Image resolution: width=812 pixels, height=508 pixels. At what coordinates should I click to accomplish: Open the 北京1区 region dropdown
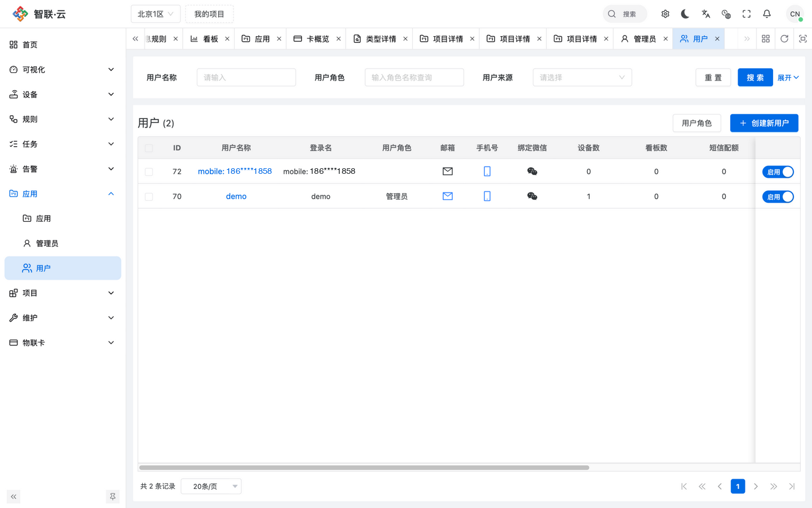coord(156,14)
